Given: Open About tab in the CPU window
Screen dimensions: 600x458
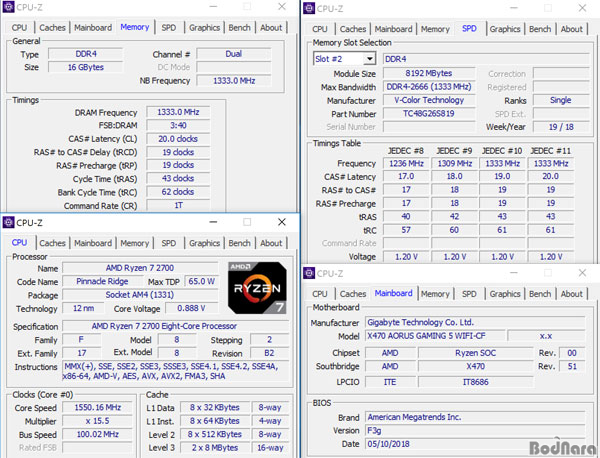Looking at the screenshot, I should click(271, 243).
